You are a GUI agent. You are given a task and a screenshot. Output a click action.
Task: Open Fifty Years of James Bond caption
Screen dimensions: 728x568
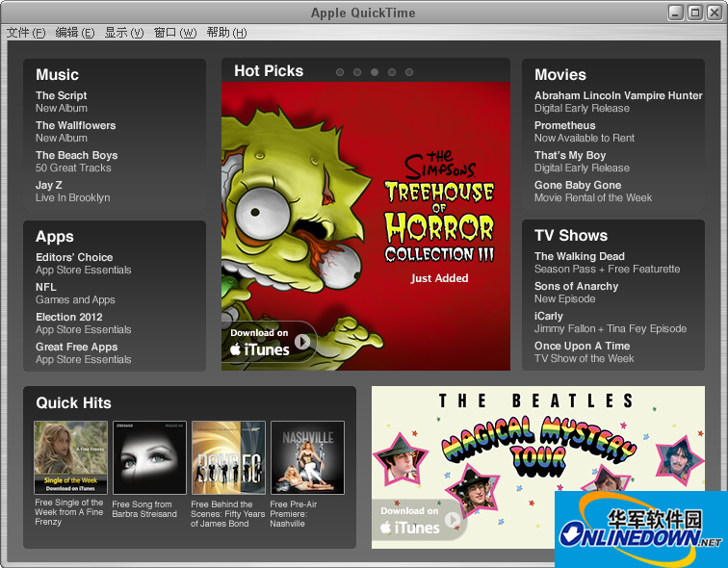(227, 514)
